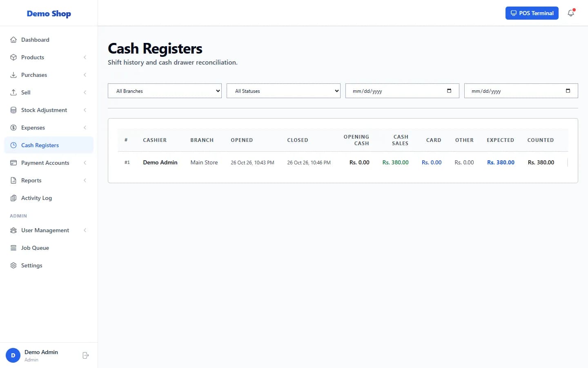Click the User Management people icon
Image resolution: width=588 pixels, height=368 pixels.
pos(13,230)
